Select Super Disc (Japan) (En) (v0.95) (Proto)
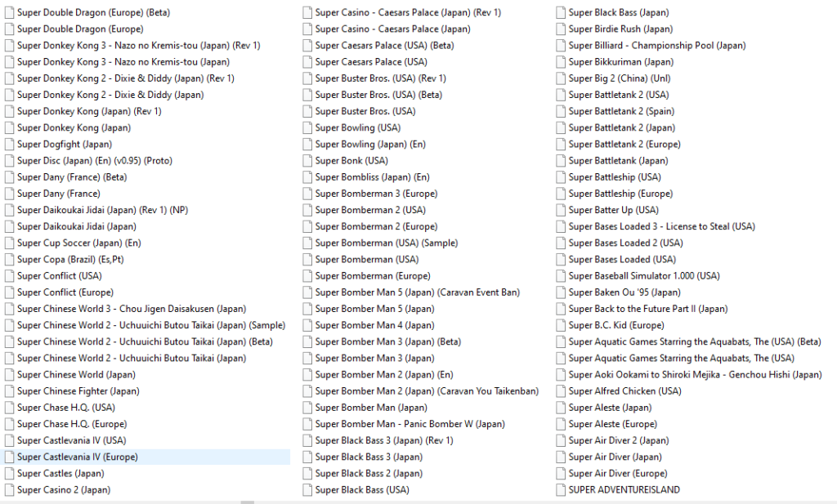837x504 pixels. pyautogui.click(x=94, y=161)
